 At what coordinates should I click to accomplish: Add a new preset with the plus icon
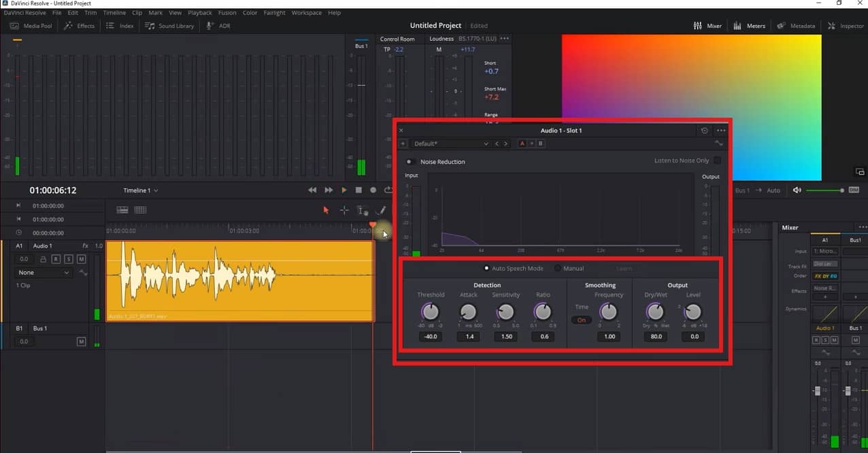coord(403,144)
